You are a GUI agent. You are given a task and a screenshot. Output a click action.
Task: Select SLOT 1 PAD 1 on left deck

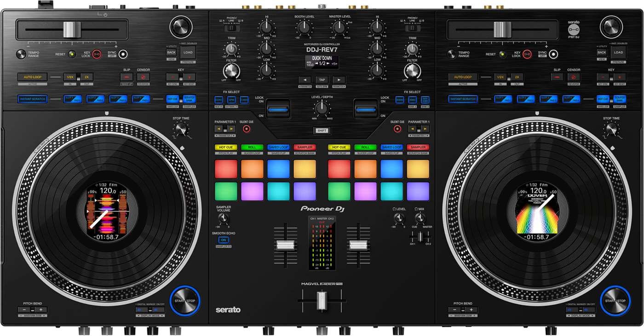pyautogui.click(x=73, y=99)
